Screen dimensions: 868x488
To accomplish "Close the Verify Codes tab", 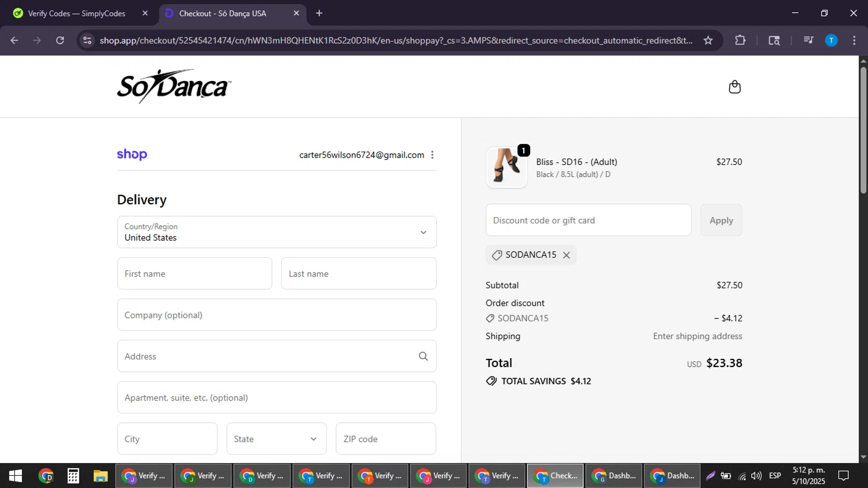I will (x=145, y=13).
